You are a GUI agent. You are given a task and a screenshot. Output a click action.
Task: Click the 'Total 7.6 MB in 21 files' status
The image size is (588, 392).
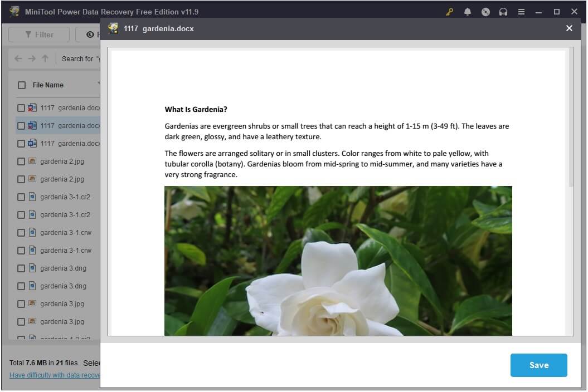pyautogui.click(x=44, y=363)
